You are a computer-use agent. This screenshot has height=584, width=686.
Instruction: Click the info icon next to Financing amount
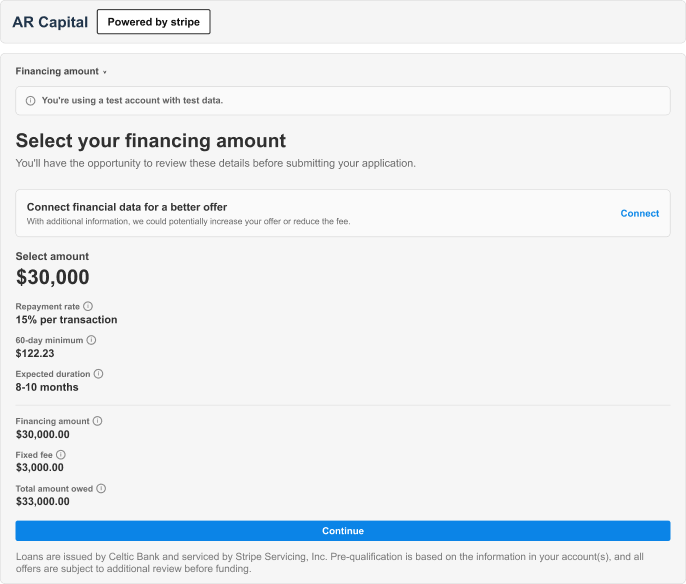tap(98, 421)
